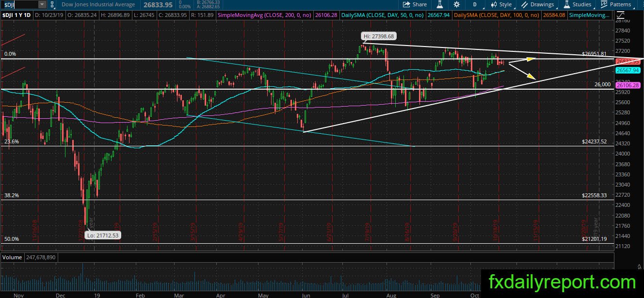
Task: Open the flask icon beside the Share button
Action: tap(440, 4)
